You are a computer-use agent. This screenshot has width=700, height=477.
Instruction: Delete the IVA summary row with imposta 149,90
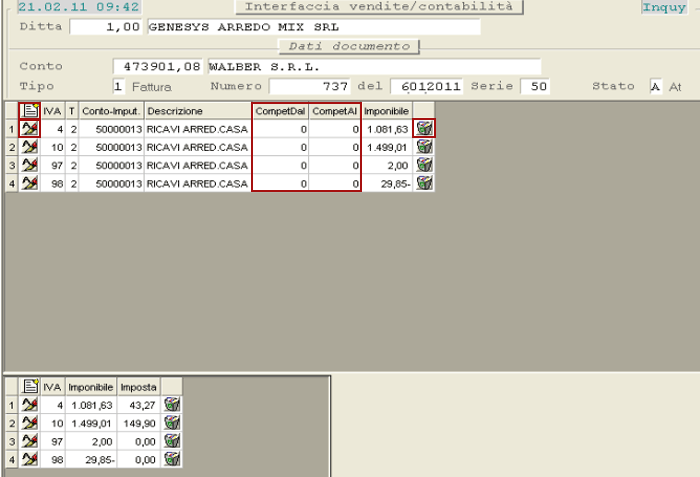pos(172,423)
